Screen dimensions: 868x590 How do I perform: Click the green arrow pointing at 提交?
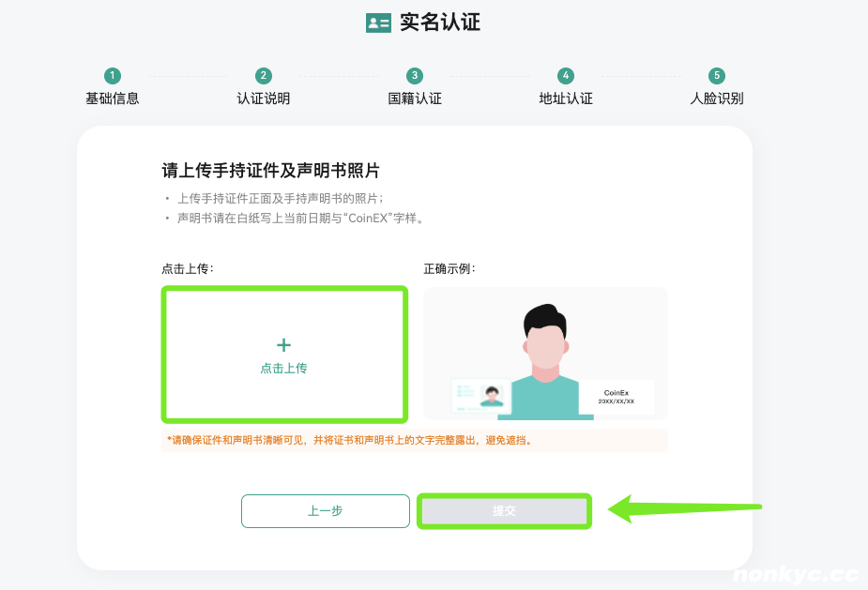point(685,509)
